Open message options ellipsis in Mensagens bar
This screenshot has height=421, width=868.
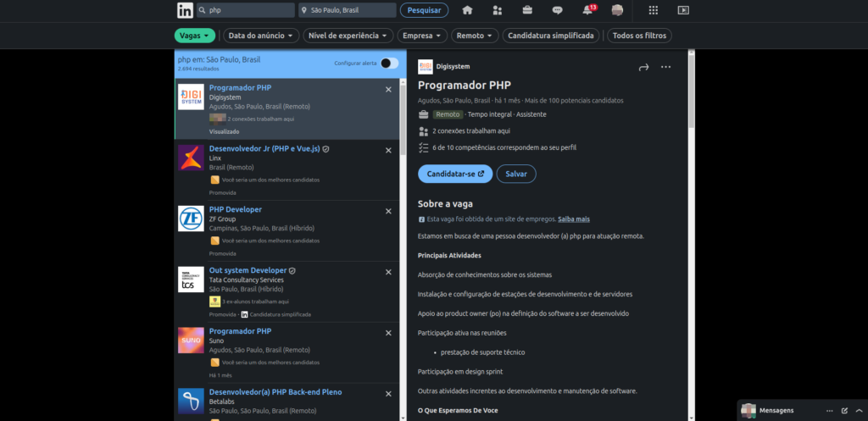click(829, 411)
